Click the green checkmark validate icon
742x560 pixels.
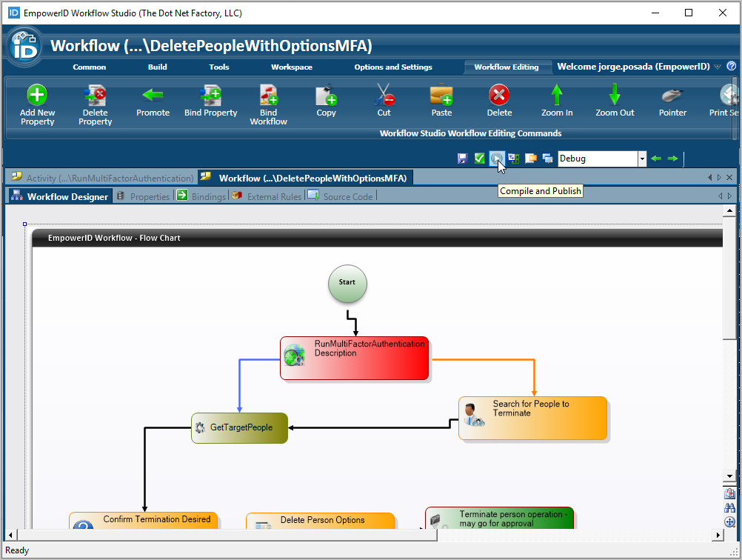coord(480,159)
